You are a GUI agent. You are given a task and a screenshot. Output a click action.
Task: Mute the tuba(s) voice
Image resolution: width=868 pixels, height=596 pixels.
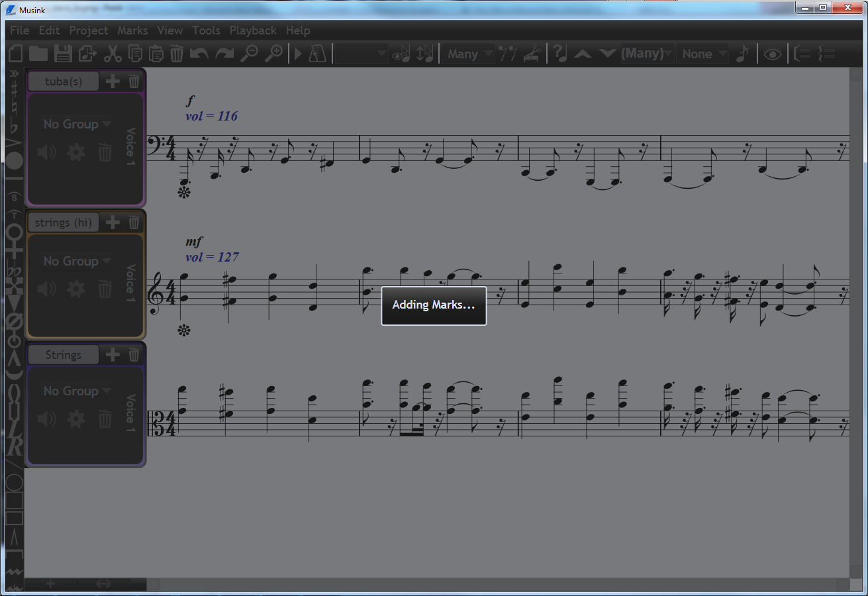click(46, 152)
